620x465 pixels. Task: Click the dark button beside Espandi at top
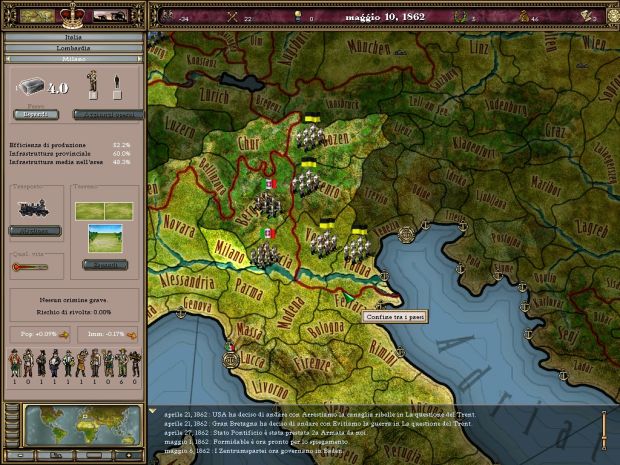108,114
